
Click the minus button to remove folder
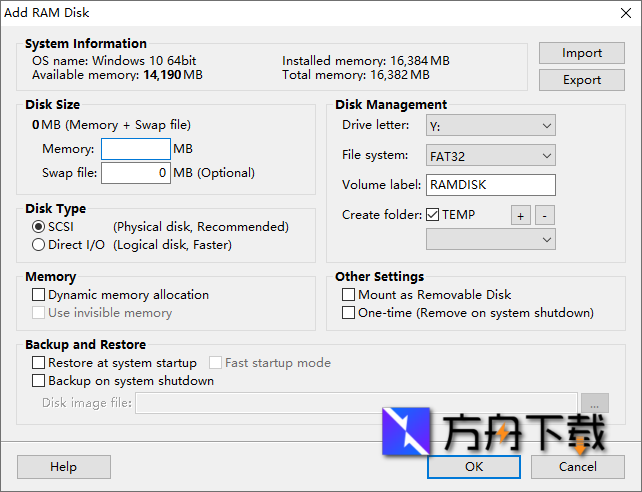pos(544,215)
